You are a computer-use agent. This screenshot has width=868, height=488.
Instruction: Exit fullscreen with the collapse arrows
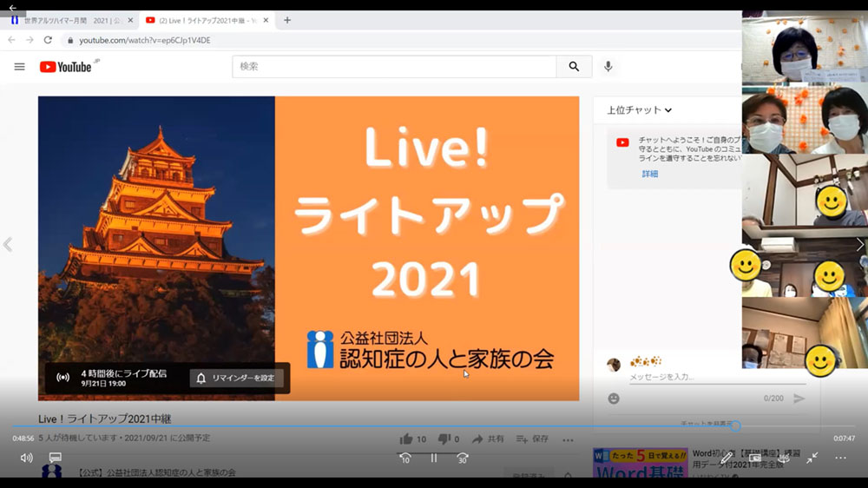point(812,458)
